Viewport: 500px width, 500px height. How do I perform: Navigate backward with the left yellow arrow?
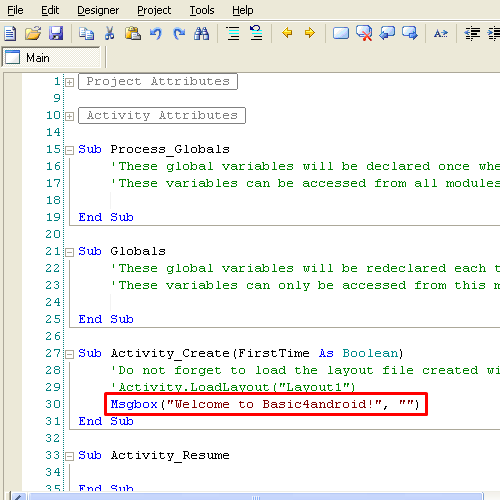pos(287,33)
